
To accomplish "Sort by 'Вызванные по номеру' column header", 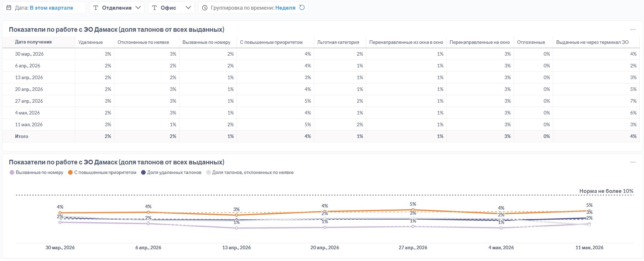I will tap(206, 42).
